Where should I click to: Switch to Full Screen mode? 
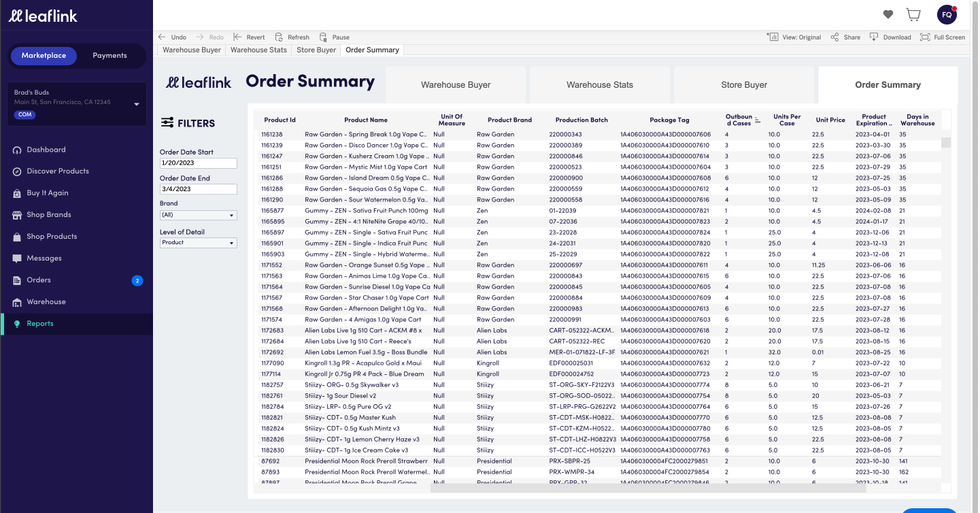click(943, 37)
